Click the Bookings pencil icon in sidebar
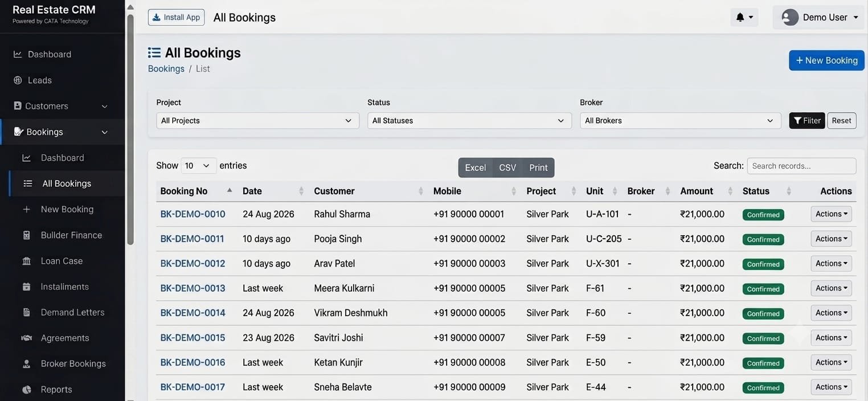Image resolution: width=868 pixels, height=401 pixels. tap(18, 132)
